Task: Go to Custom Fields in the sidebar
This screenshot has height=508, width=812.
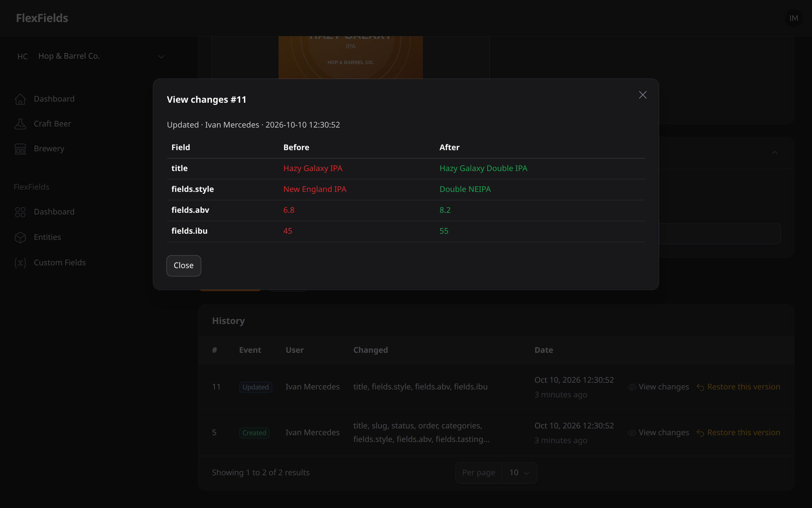Action: (x=60, y=262)
